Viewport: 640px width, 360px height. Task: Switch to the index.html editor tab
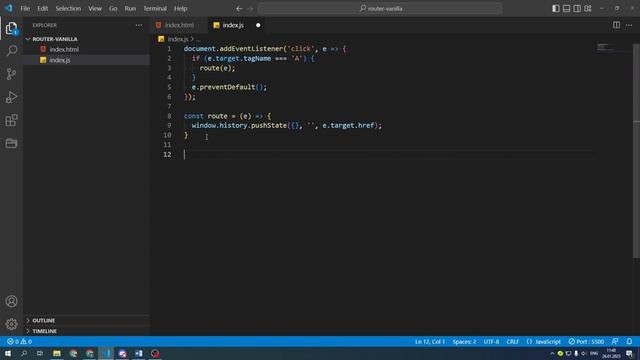(179, 25)
